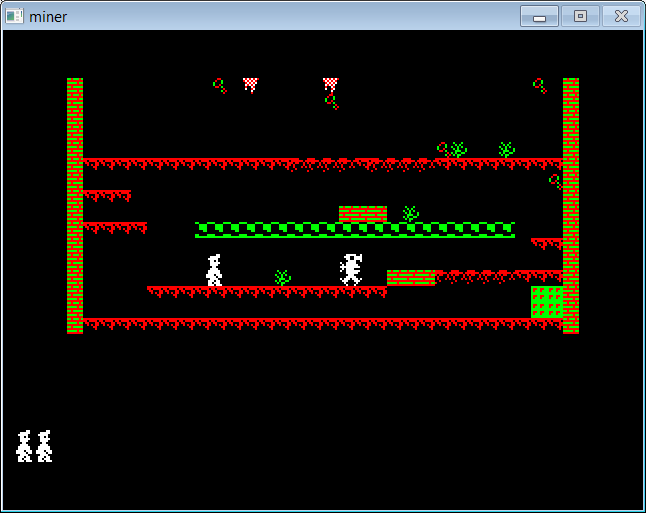Click the green exit portal at bottom right
Viewport: 646px width, 513px height.
[547, 302]
